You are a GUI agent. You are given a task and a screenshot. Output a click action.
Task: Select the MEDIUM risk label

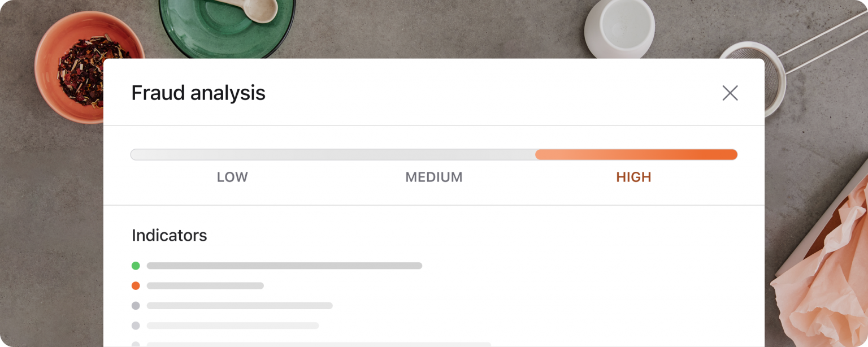(433, 177)
